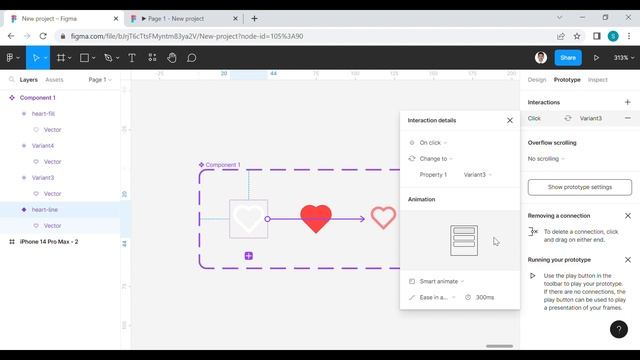This screenshot has width=640, height=360.
Task: Click the animation preview thumbnail
Action: pos(464,240)
